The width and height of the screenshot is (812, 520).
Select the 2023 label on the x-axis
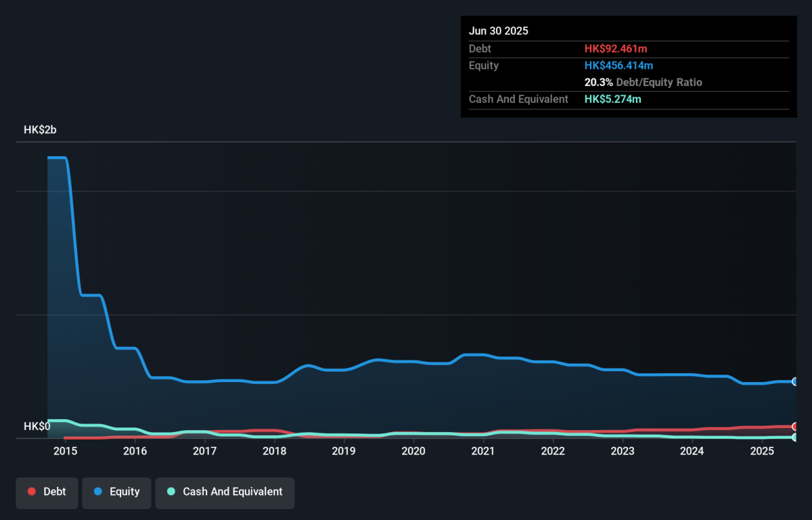point(623,451)
